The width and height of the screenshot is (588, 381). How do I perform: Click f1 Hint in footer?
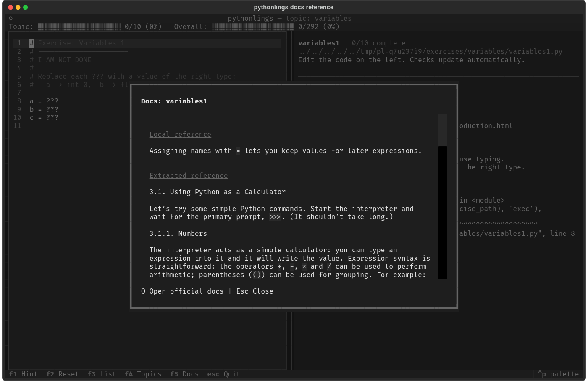tap(23, 374)
